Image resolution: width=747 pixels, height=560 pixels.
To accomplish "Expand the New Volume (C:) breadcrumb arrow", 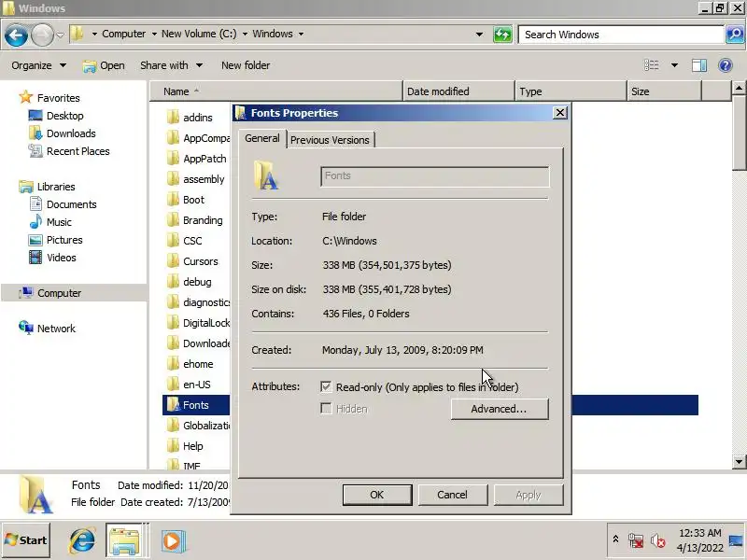I will coord(245,34).
